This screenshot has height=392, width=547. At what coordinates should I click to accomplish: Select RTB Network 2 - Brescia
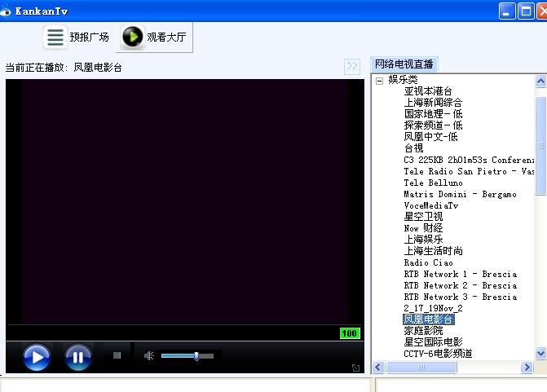[x=460, y=285]
